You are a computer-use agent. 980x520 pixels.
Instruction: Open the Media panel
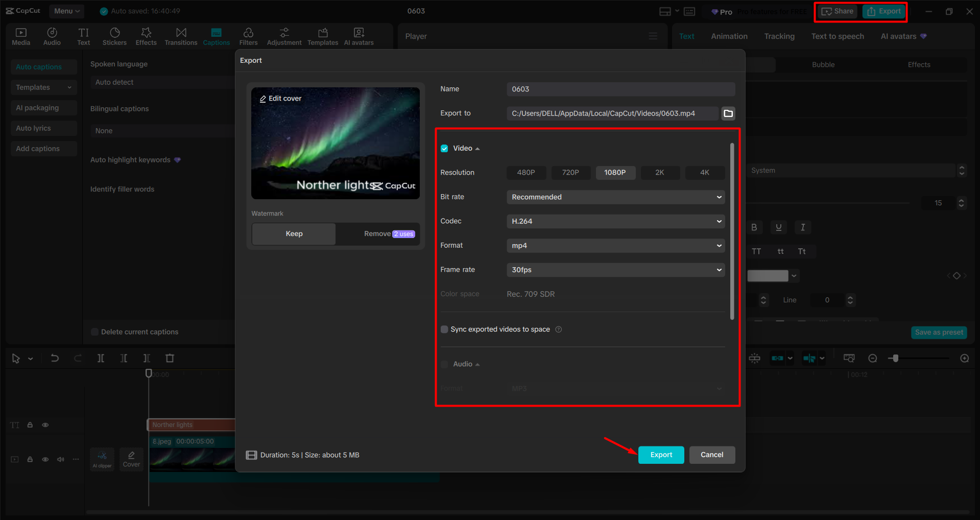point(20,36)
